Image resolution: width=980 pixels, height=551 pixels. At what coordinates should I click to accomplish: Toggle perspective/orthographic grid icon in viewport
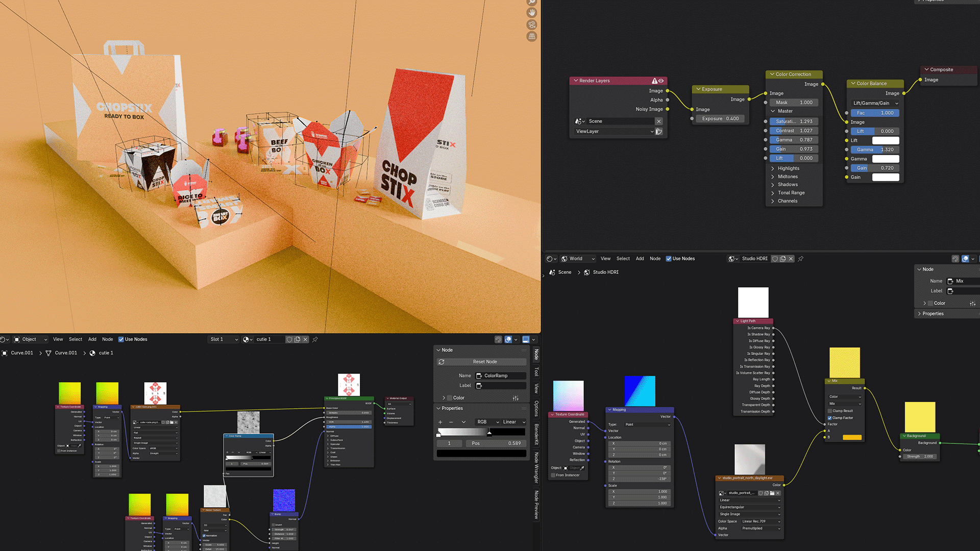click(x=532, y=36)
